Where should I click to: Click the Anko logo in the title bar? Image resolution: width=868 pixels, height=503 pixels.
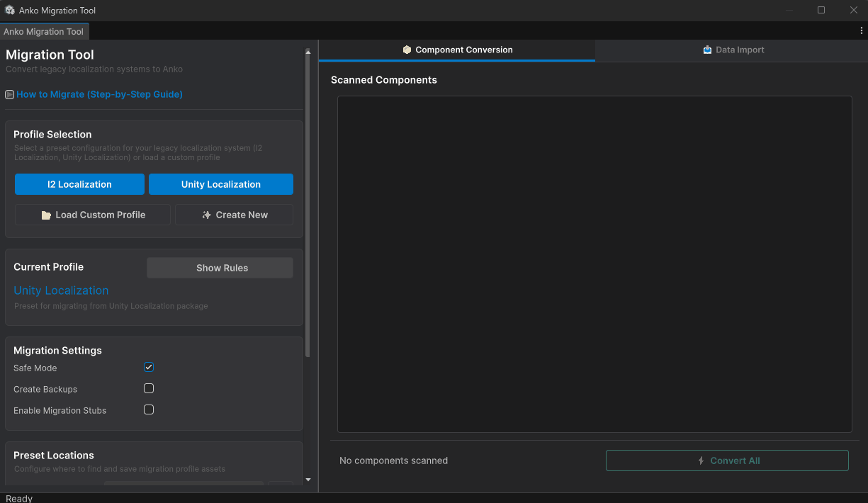(9, 10)
